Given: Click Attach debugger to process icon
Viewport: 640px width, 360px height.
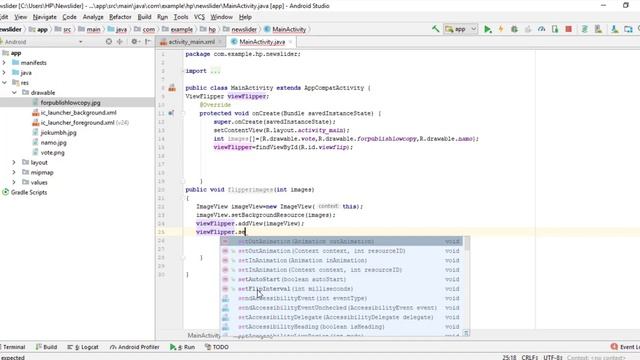Looking at the screenshot, I should 555,29.
